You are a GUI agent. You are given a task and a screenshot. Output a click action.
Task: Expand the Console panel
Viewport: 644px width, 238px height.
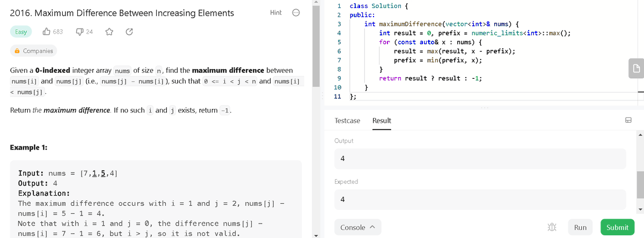click(357, 227)
